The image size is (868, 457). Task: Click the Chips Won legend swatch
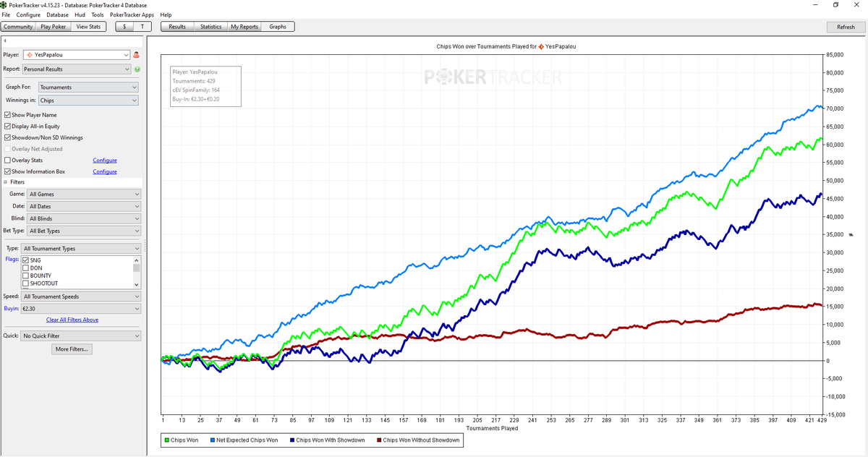[166, 440]
